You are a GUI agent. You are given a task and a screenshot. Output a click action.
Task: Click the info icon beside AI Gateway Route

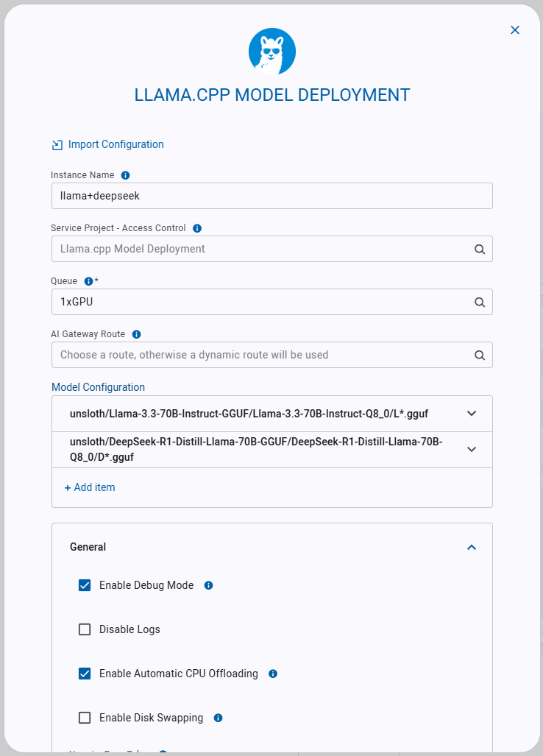pos(136,334)
